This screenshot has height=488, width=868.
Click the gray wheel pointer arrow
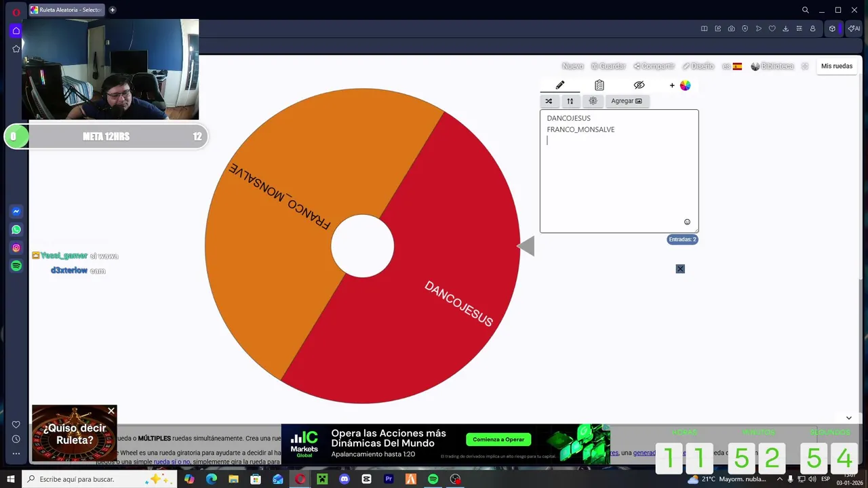(526, 246)
